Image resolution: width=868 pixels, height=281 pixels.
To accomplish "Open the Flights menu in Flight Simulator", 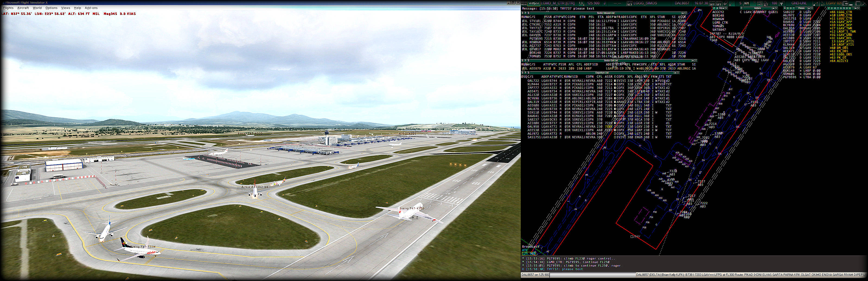I will pos(8,8).
